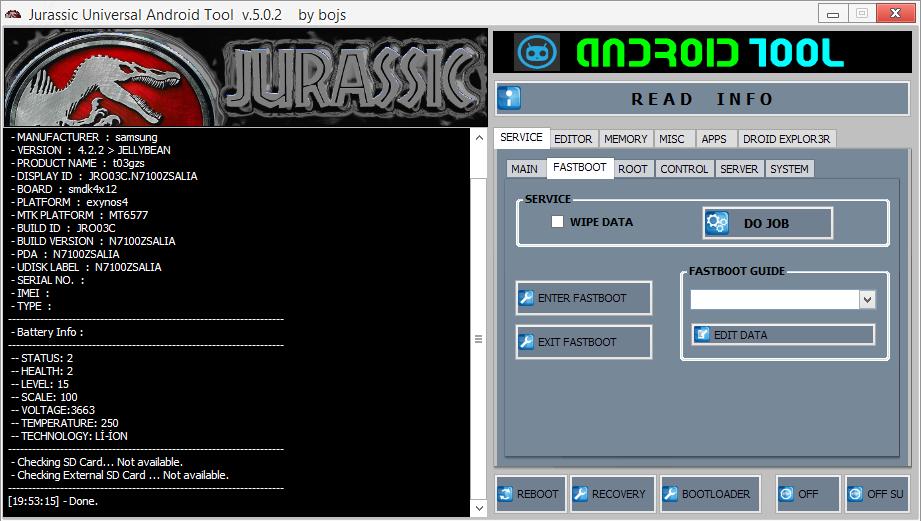Click the wrench icon on EXIT FASTBOOT
921x521 pixels.
[x=527, y=342]
